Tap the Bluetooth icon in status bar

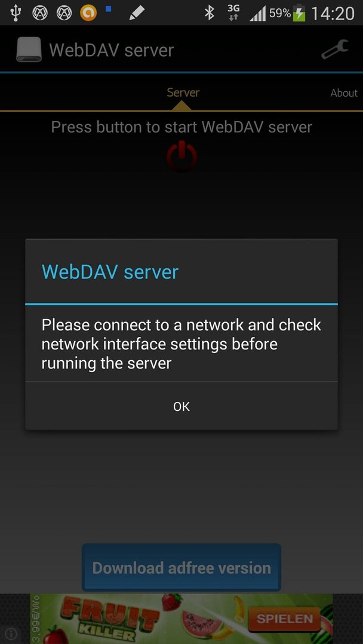pos(210,13)
